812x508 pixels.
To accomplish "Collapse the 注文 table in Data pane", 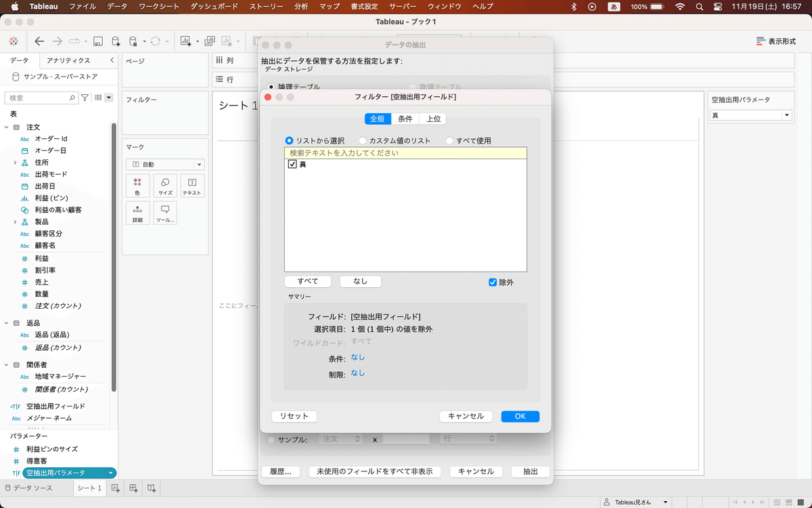I will coord(7,127).
